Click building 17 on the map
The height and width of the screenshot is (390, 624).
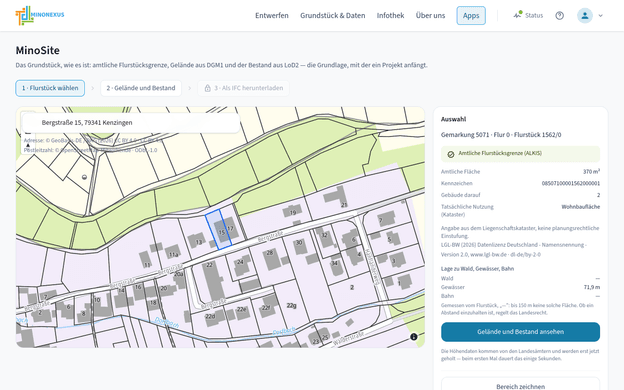230,228
